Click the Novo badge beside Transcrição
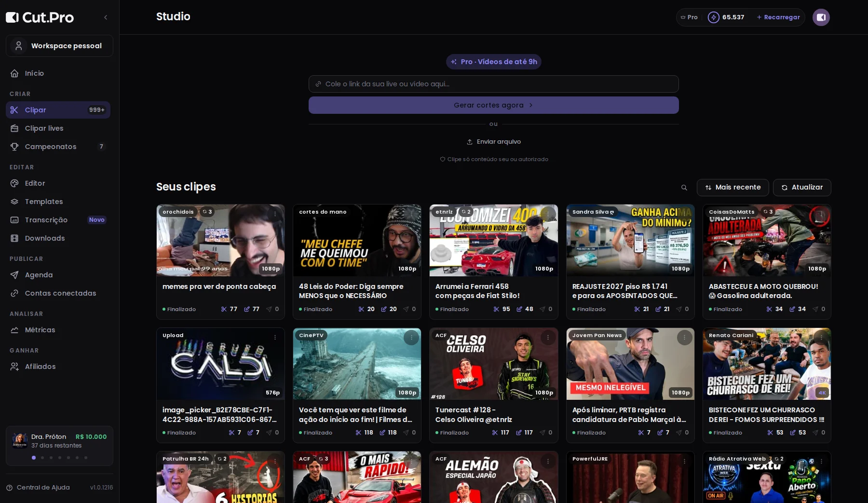Screen dimensions: 868x503 pos(97,220)
